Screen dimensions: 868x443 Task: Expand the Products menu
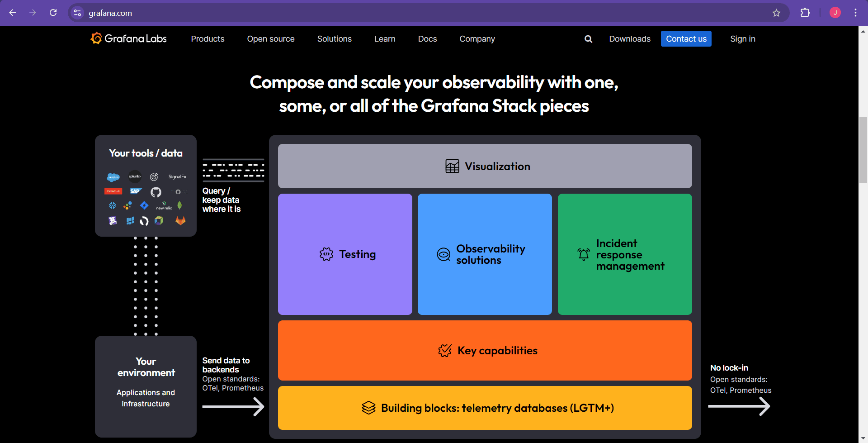(208, 39)
